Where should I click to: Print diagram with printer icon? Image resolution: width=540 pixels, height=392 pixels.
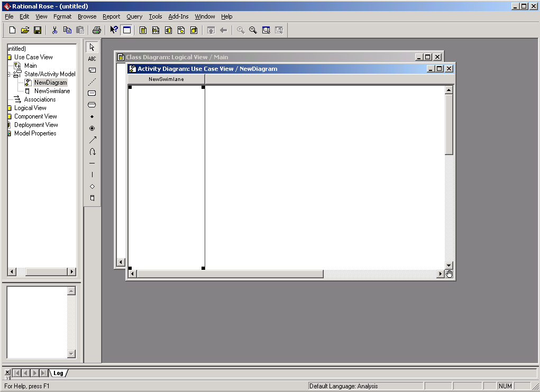[x=97, y=30]
